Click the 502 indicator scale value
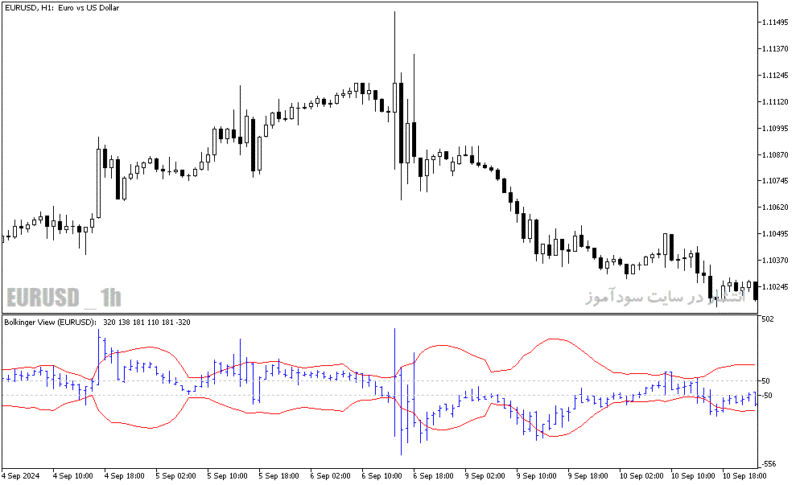 pyautogui.click(x=767, y=319)
